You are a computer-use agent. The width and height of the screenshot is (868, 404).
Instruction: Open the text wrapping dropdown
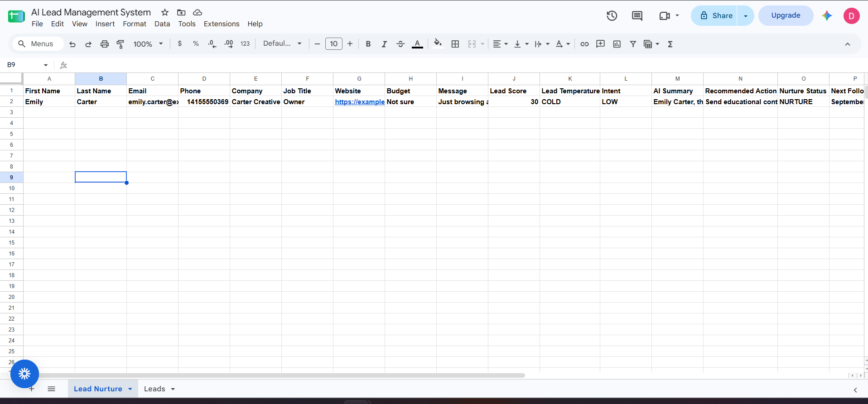pos(542,44)
